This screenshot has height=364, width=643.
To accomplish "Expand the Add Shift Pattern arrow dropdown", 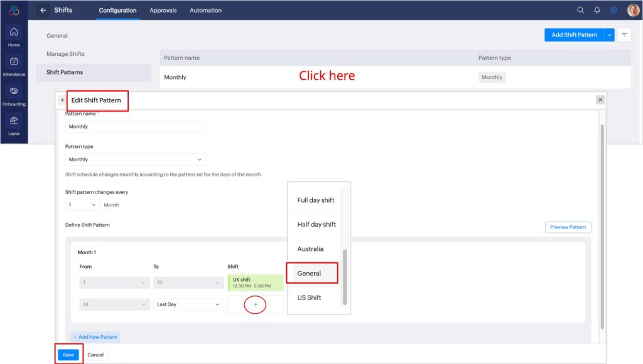I will [609, 35].
